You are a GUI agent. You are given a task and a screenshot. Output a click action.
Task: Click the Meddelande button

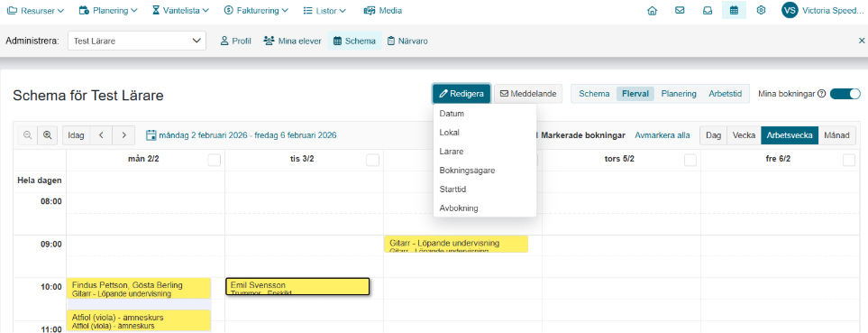tap(528, 94)
